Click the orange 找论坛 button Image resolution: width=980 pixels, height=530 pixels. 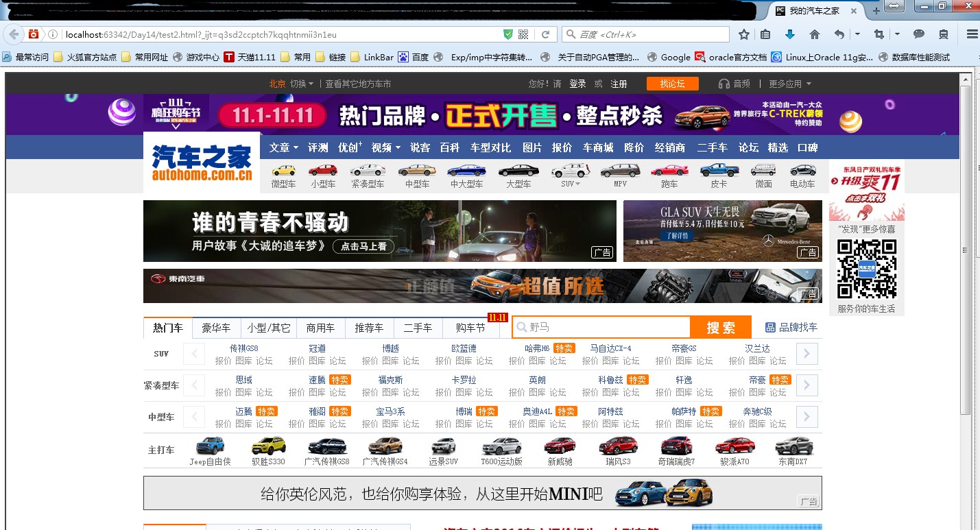tap(672, 84)
